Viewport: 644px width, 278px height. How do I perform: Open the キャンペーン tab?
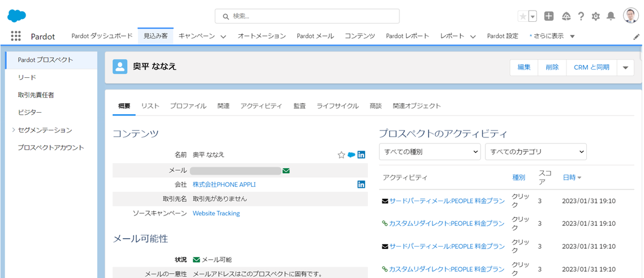tap(197, 36)
